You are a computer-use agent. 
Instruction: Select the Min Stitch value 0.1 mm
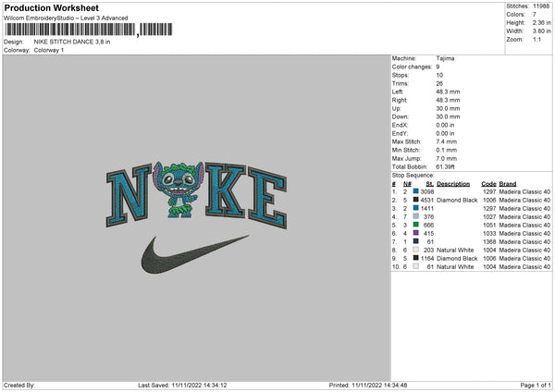coord(447,150)
